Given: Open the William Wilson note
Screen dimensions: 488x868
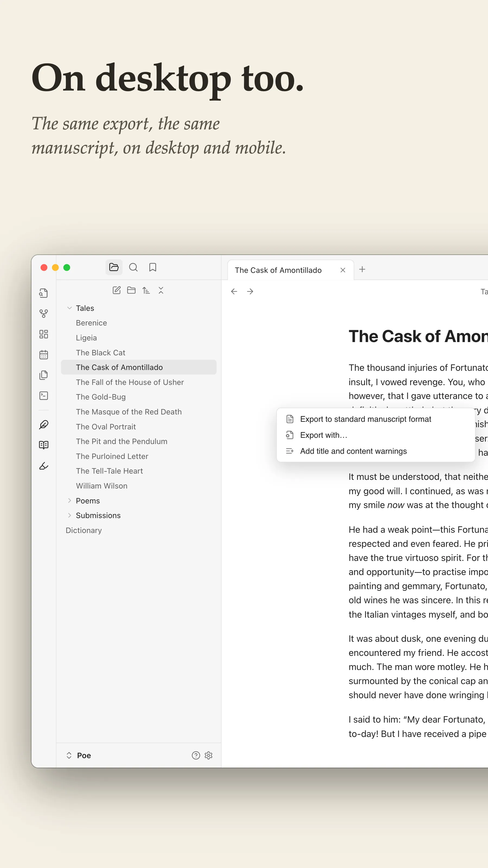Looking at the screenshot, I should tap(139, 486).
